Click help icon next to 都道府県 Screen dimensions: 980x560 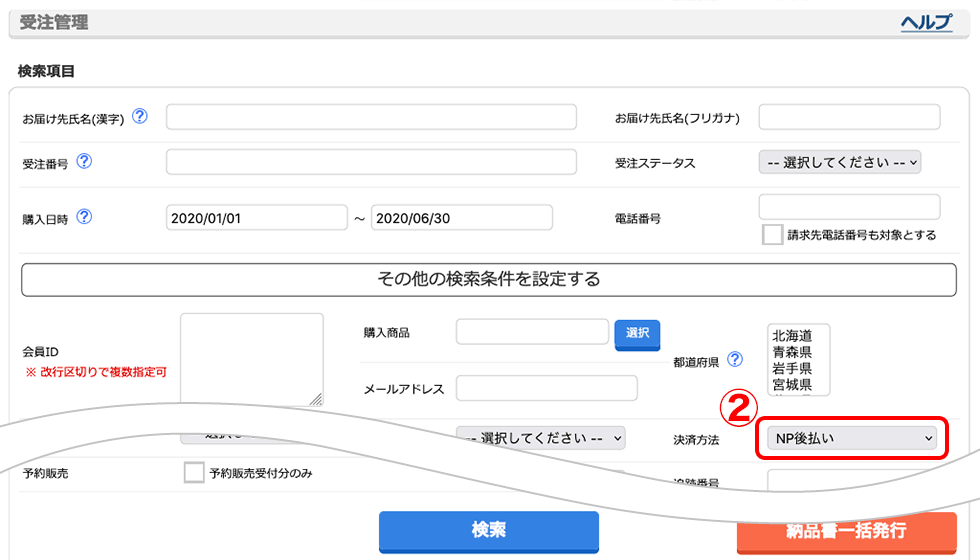pyautogui.click(x=735, y=359)
